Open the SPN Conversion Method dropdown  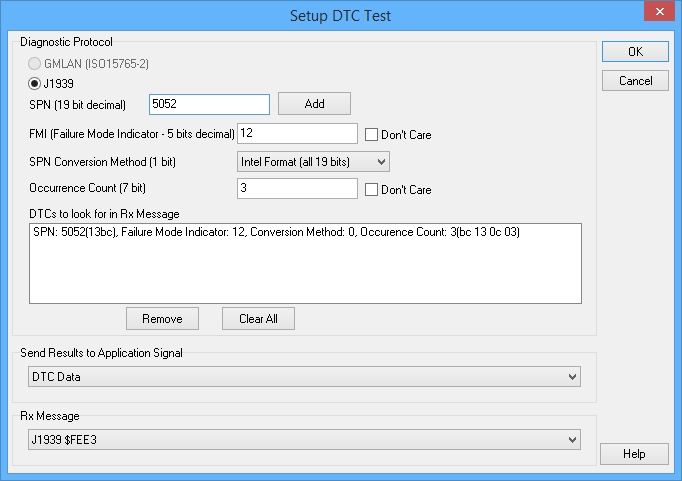(x=313, y=161)
